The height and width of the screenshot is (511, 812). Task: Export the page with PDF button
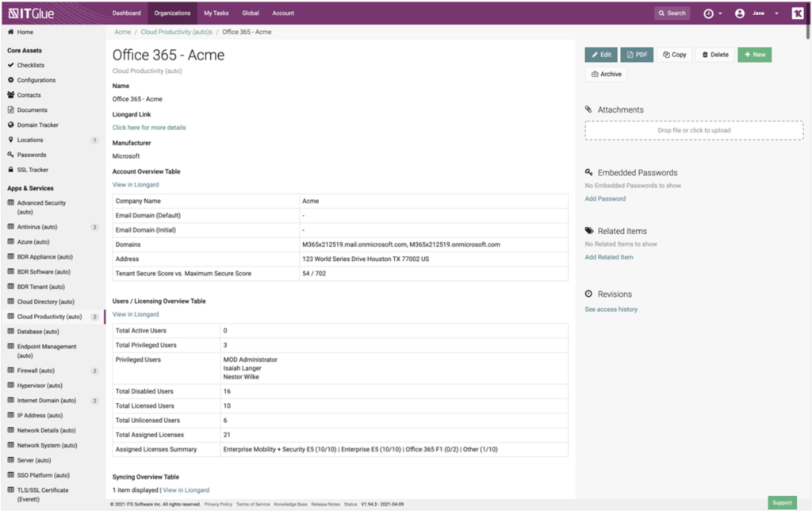(637, 55)
